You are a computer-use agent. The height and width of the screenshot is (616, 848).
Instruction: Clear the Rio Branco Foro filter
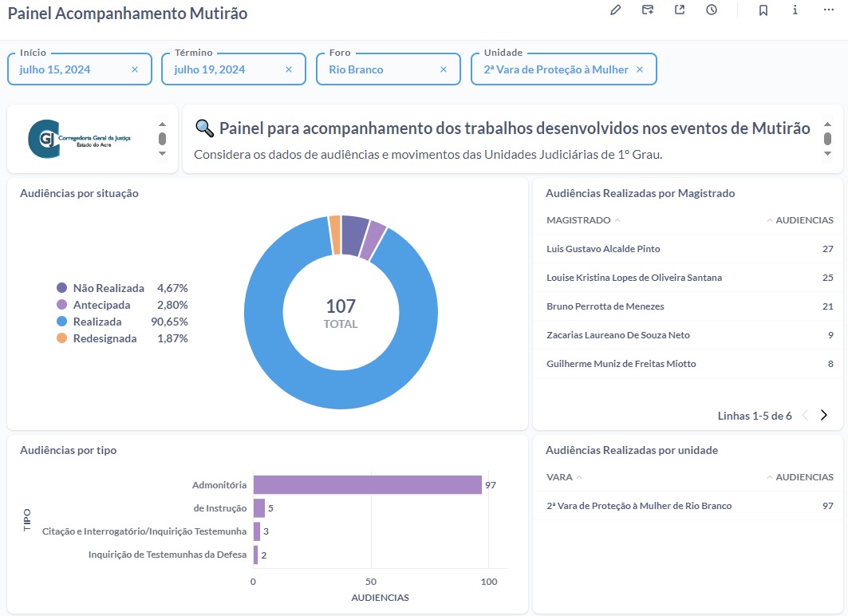[x=444, y=69]
